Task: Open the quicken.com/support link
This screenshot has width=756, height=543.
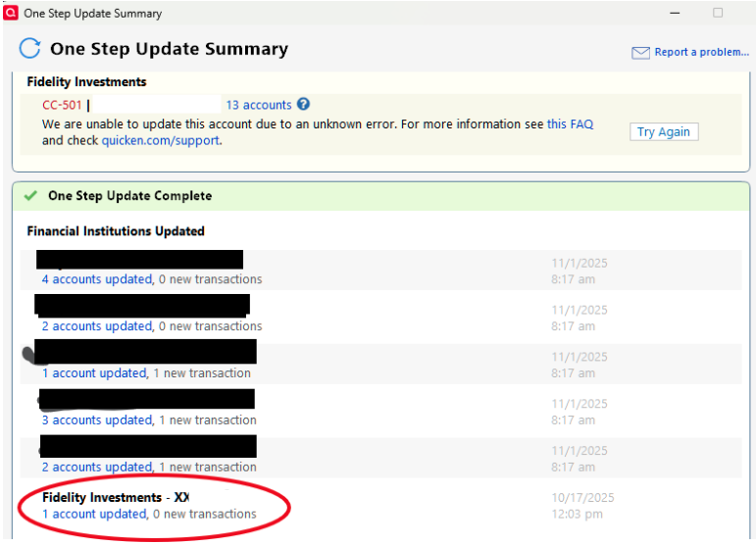Action: click(x=161, y=140)
